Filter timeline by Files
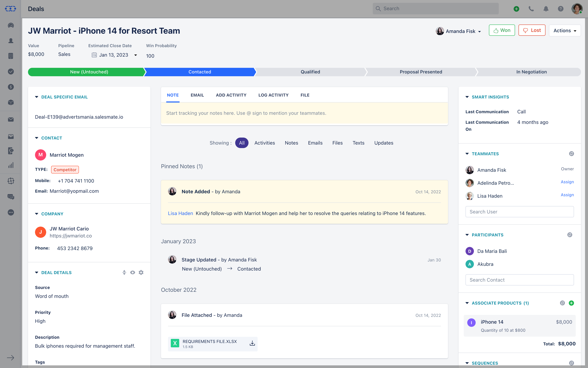588x368 pixels. [338, 143]
